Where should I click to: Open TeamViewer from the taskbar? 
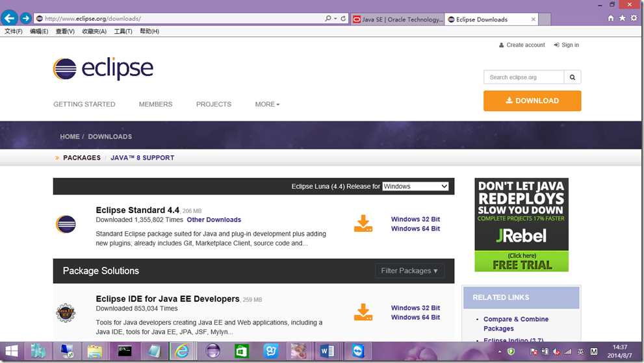point(357,351)
